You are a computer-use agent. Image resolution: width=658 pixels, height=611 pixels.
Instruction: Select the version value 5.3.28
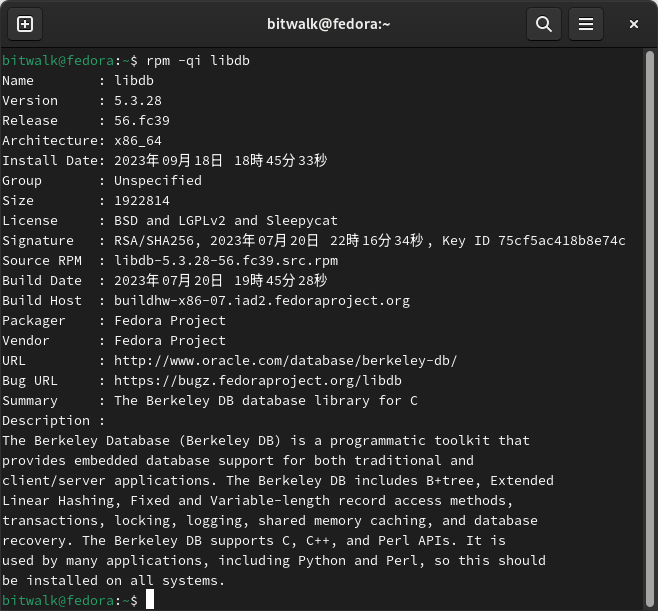click(138, 101)
